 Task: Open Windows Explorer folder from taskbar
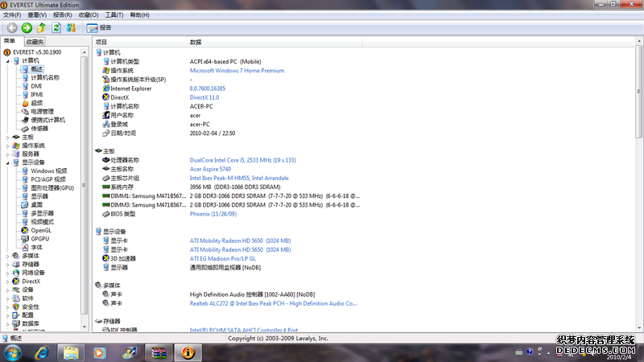(x=71, y=352)
